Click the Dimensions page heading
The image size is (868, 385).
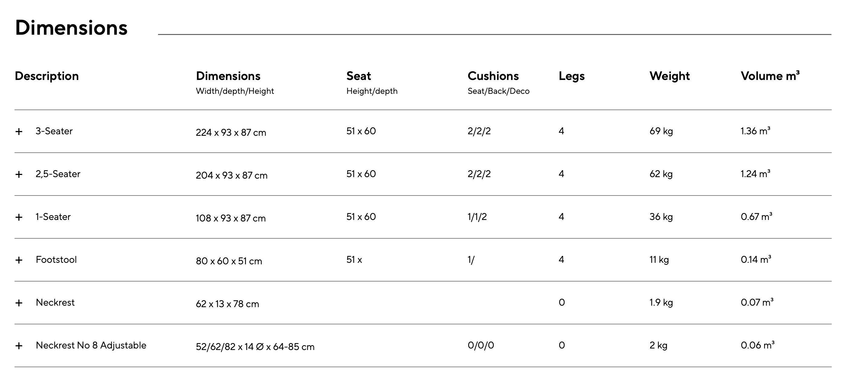point(71,27)
